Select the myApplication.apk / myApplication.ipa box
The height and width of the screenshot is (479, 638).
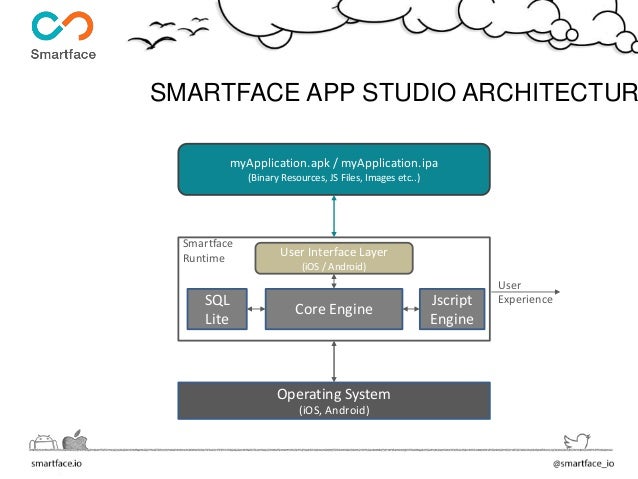coord(334,169)
